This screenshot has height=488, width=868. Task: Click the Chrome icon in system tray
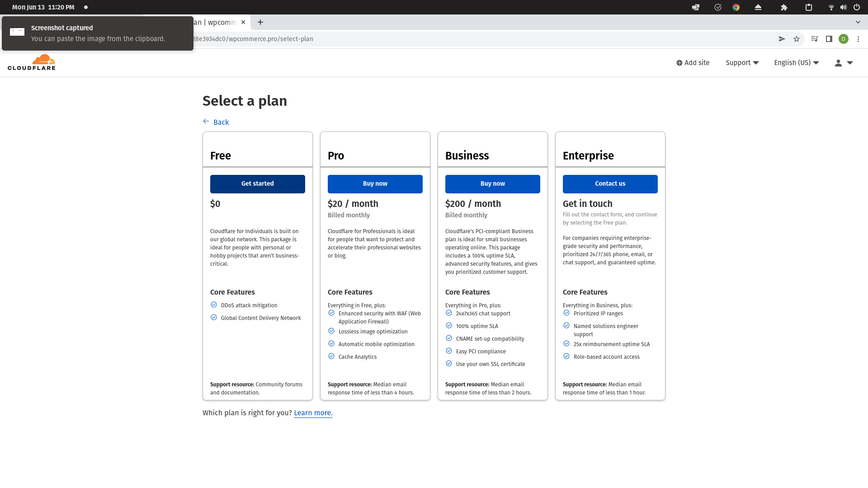[x=736, y=7]
